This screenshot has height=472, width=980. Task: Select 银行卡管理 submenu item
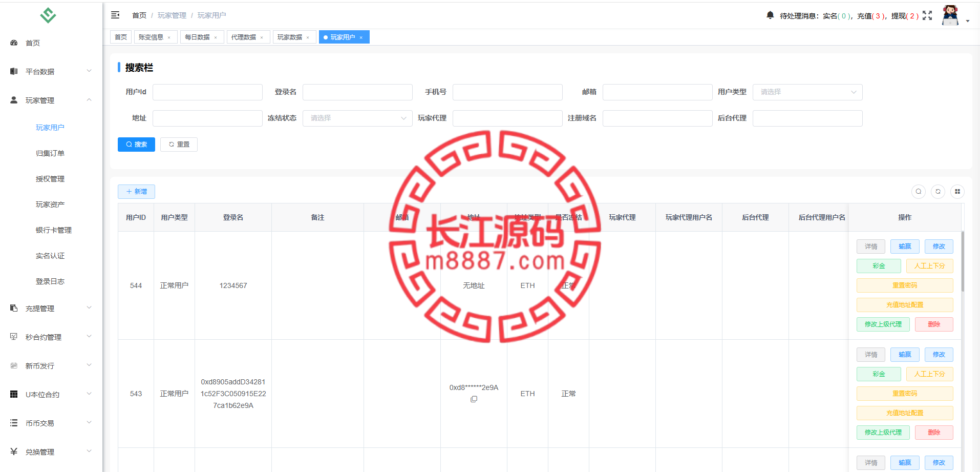(54, 230)
